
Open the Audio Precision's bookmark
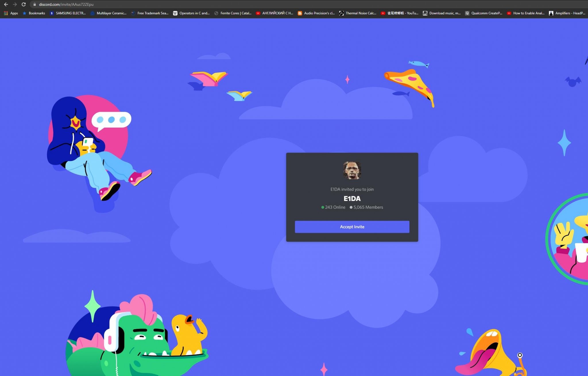pyautogui.click(x=316, y=13)
